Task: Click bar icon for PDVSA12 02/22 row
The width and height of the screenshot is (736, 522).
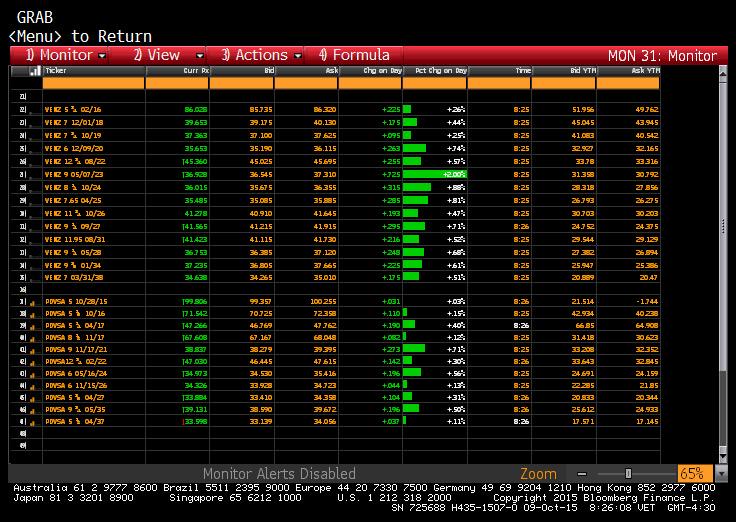Action: [32, 363]
